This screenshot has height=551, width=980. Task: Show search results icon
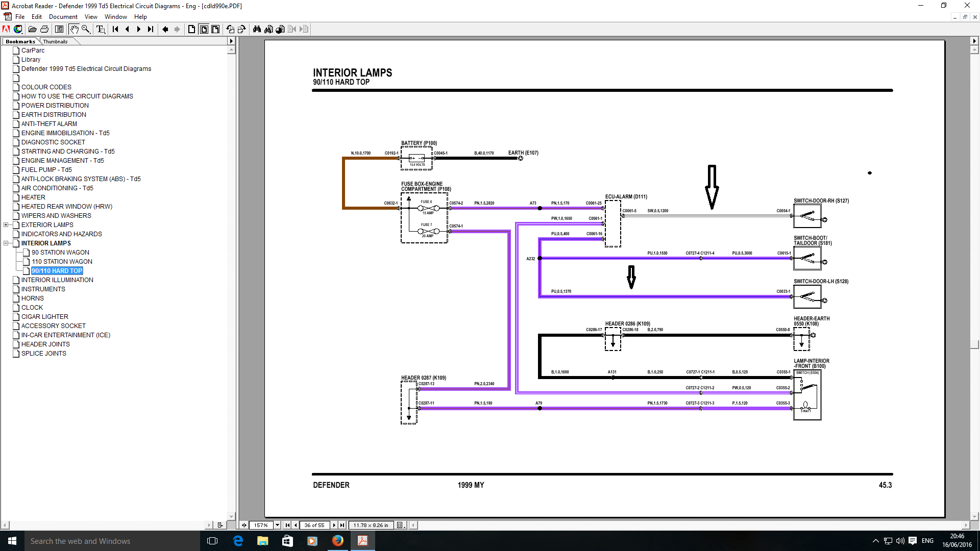[280, 29]
